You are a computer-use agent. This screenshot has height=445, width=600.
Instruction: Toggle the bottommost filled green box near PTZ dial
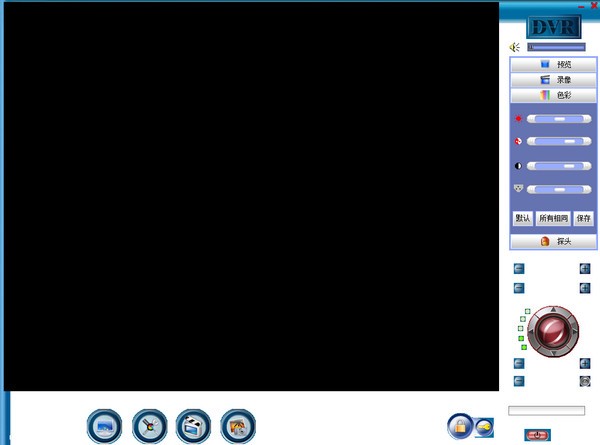click(524, 347)
